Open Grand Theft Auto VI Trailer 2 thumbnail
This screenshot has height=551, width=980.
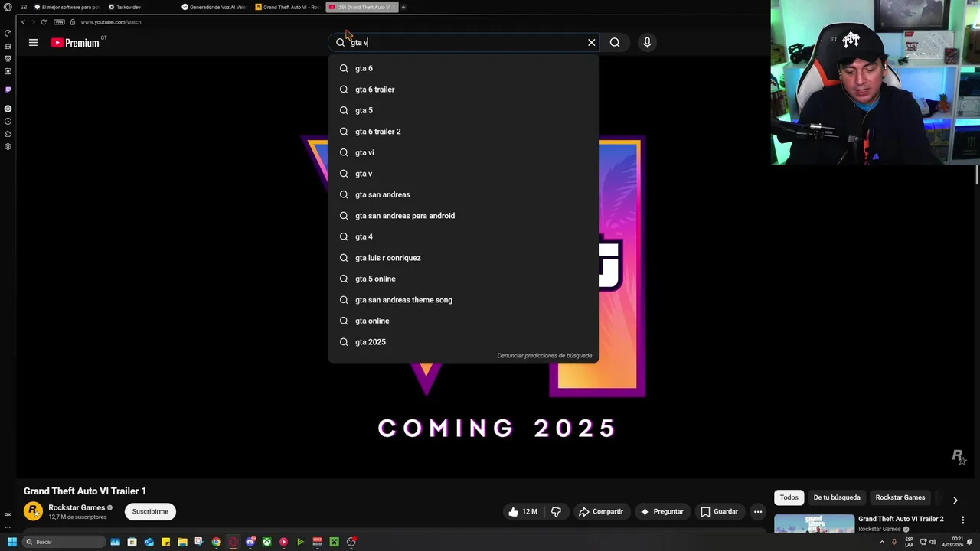[x=814, y=523]
